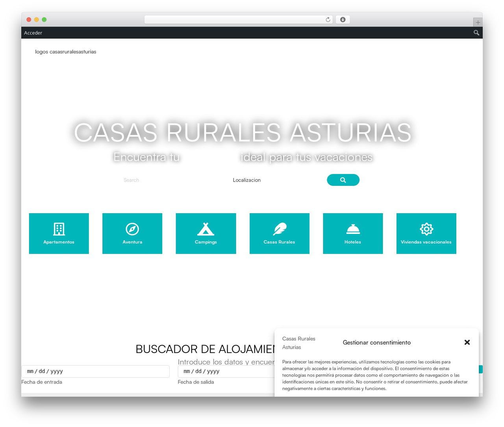Viewport: 504px width, 427px height.
Task: Click the browser download icon
Action: [343, 20]
